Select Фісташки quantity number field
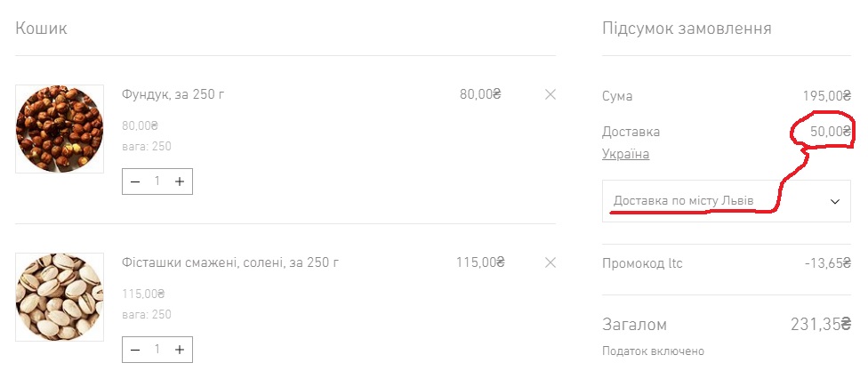The image size is (868, 379). click(157, 349)
